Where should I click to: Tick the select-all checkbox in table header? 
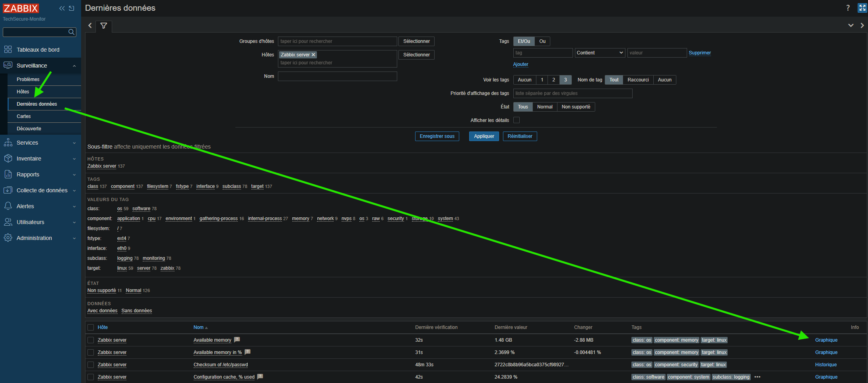pyautogui.click(x=91, y=327)
